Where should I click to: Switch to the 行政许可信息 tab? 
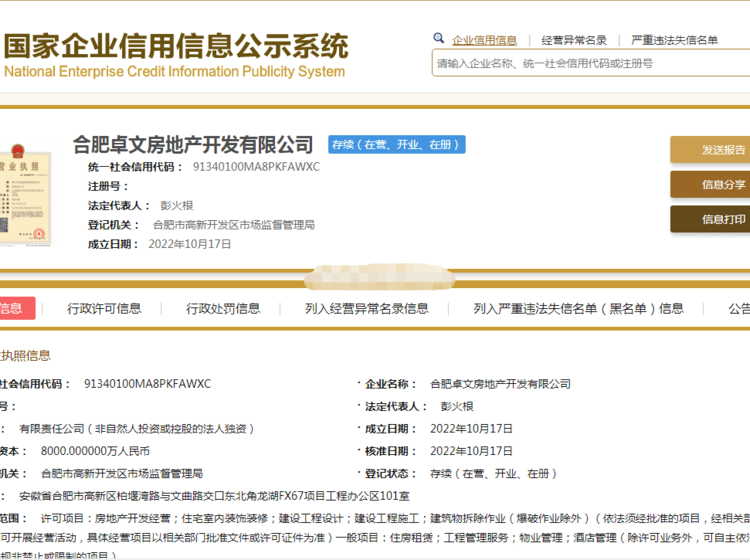pos(104,308)
